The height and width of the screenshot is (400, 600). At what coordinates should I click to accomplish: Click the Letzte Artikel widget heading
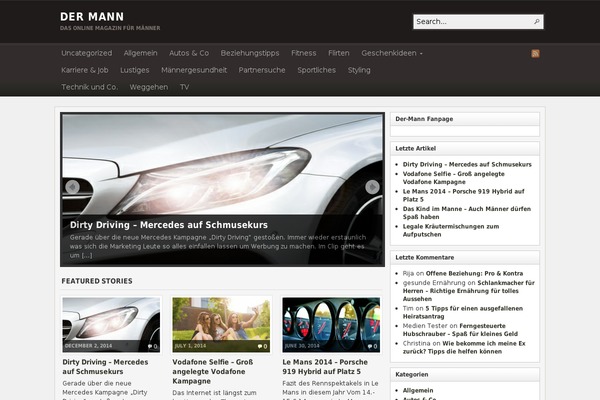(x=416, y=149)
